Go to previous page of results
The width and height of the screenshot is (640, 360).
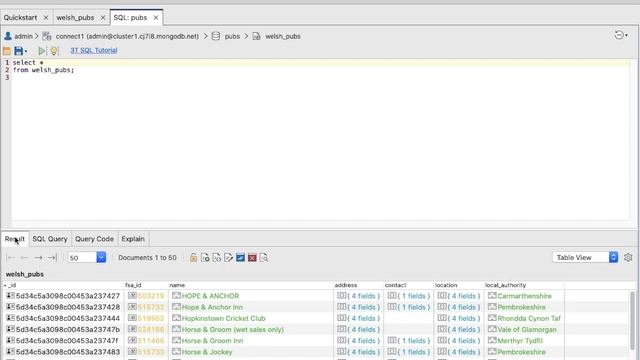pos(24,258)
